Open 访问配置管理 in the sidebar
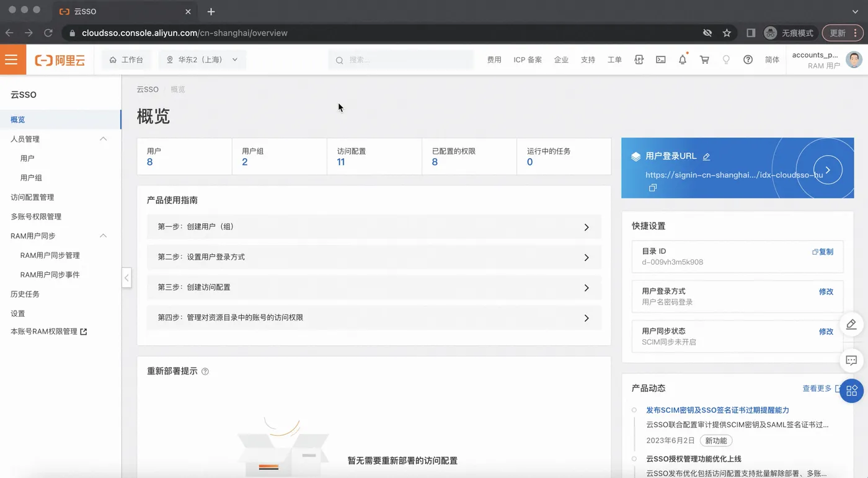 [32, 197]
